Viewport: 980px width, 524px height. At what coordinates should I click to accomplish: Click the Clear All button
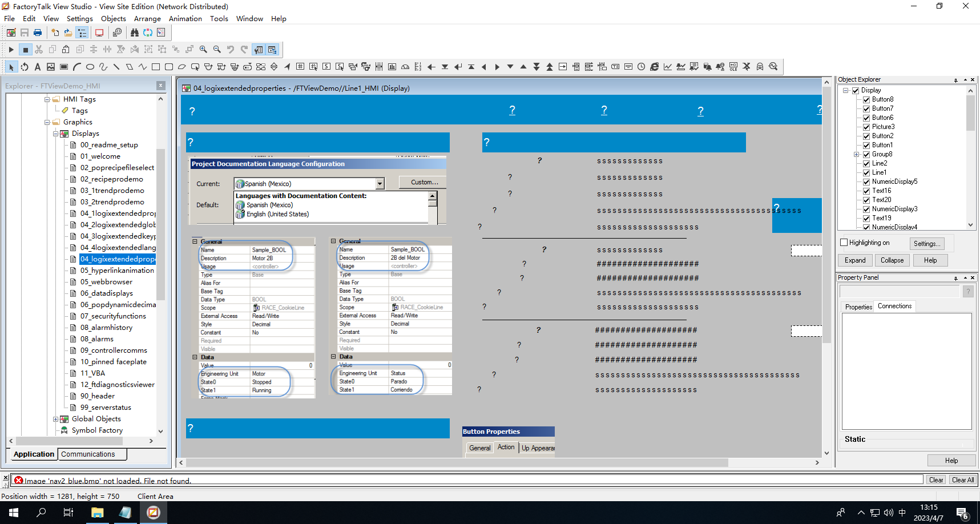963,480
